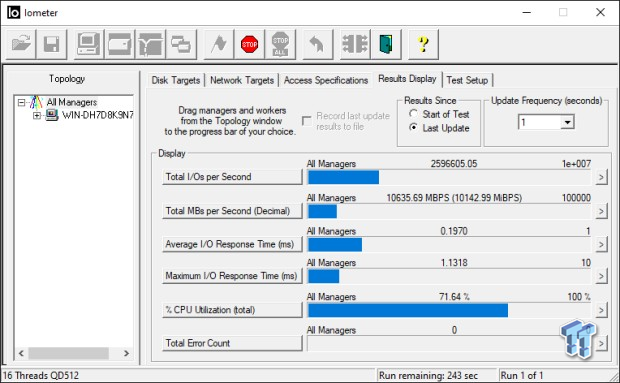Image resolution: width=620 pixels, height=383 pixels.
Task: Exit Iometer via the door icon
Action: [386, 44]
